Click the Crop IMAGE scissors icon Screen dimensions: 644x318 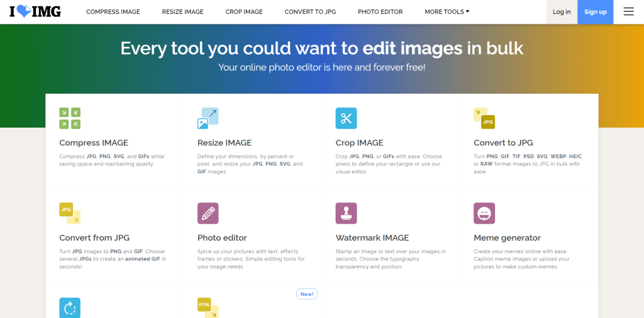pos(347,118)
